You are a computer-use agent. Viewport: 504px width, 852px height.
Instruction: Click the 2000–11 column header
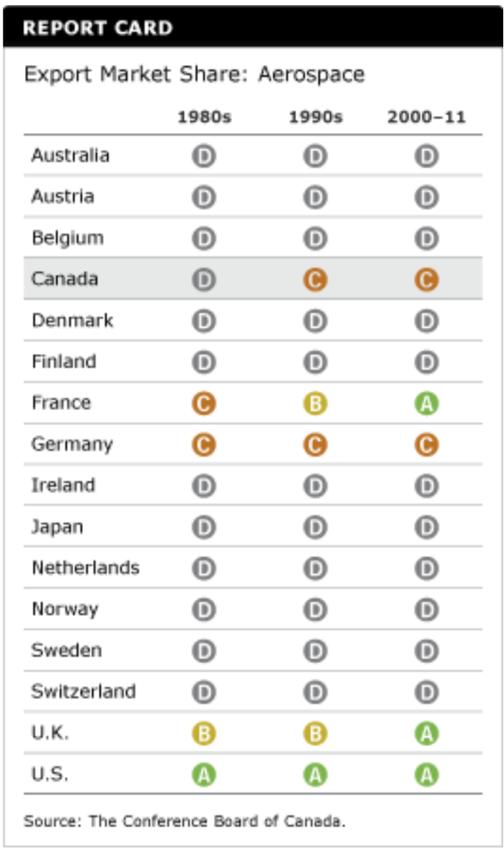pyautogui.click(x=426, y=117)
